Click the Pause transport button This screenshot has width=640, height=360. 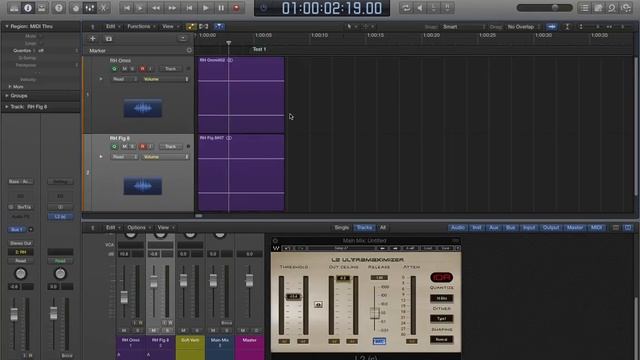tap(221, 8)
